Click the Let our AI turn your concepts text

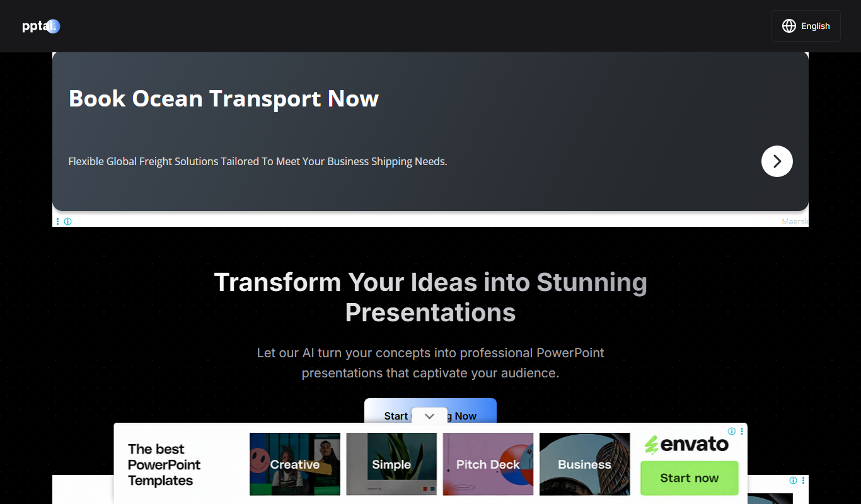(430, 363)
